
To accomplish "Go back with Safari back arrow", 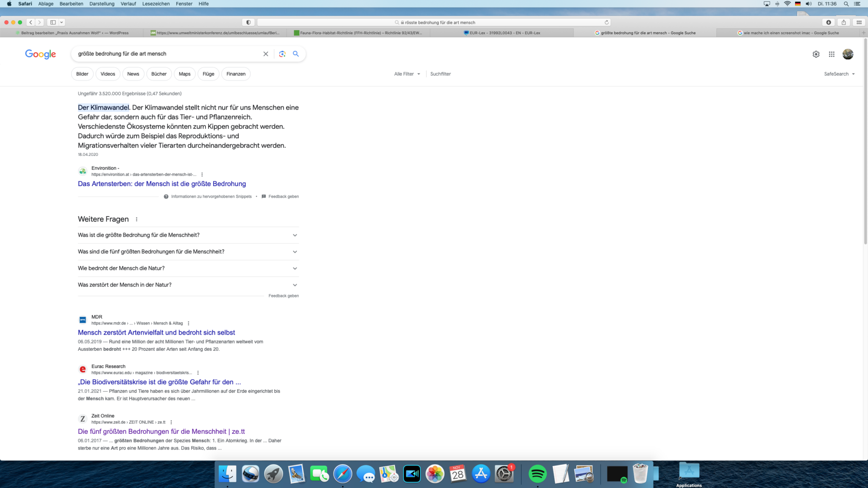I will (x=31, y=22).
